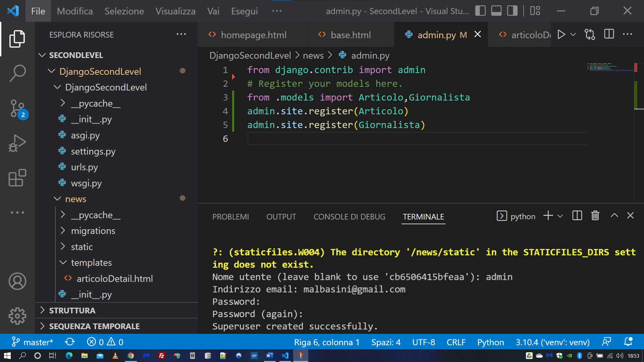Select the python terminal instance
The width and height of the screenshot is (644, 362).
[516, 216]
